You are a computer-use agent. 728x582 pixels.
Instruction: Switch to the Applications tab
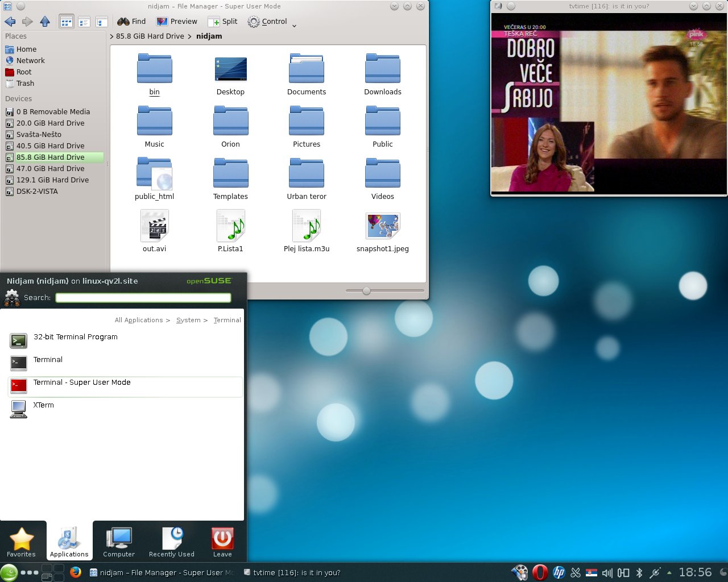(x=69, y=542)
